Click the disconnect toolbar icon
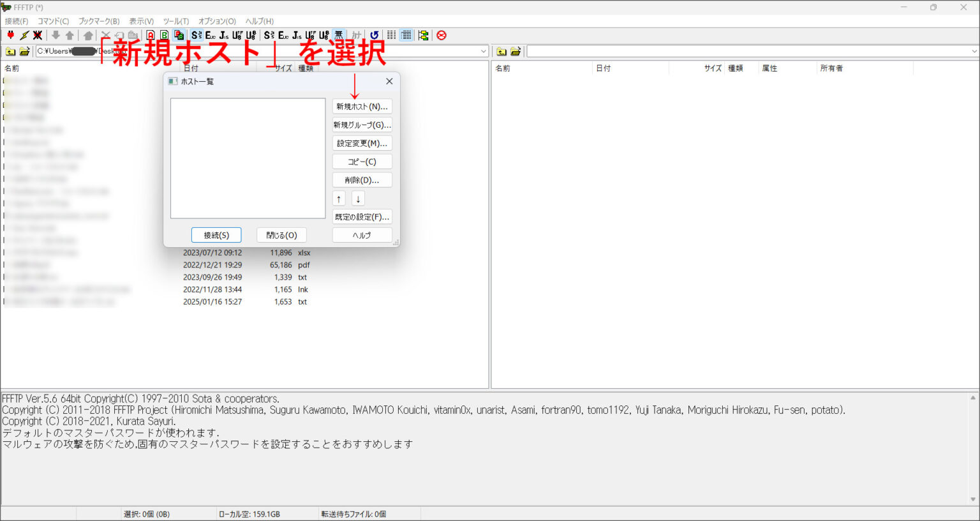The image size is (980, 521). (x=36, y=35)
